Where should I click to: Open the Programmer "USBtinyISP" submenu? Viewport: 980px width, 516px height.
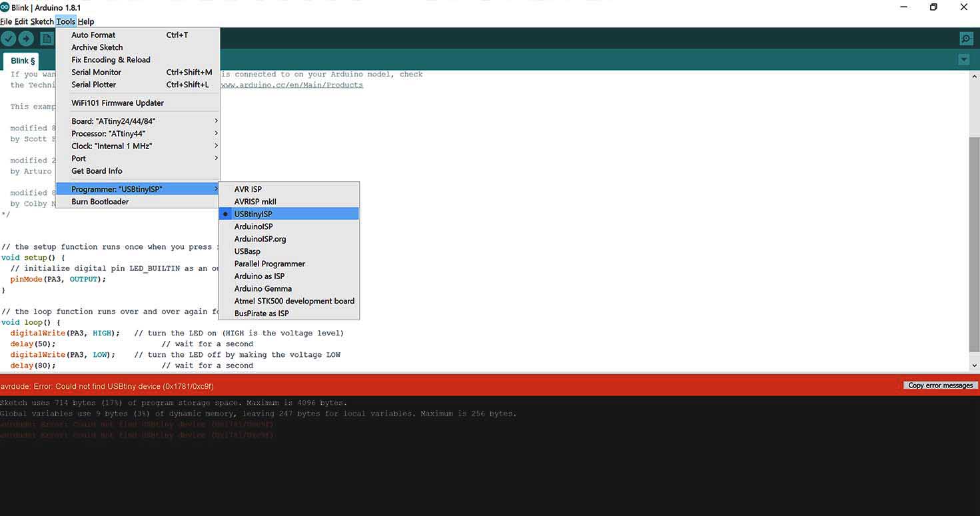[x=137, y=189]
